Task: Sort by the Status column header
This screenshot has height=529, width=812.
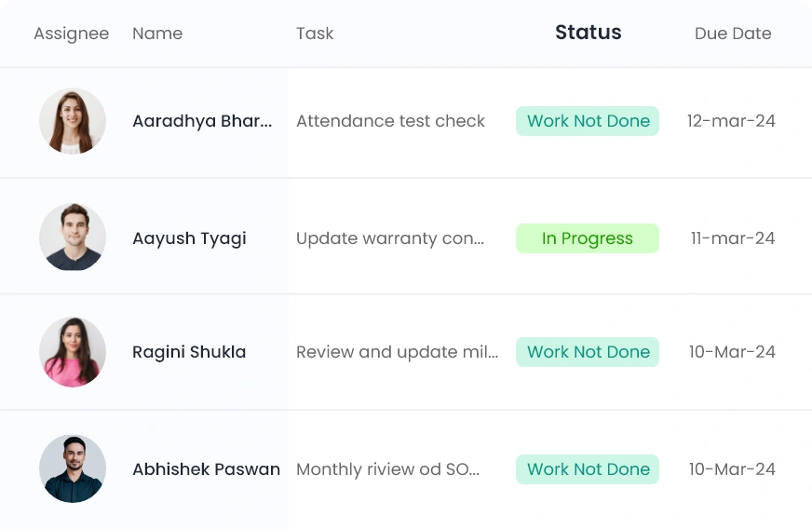Action: (x=588, y=33)
